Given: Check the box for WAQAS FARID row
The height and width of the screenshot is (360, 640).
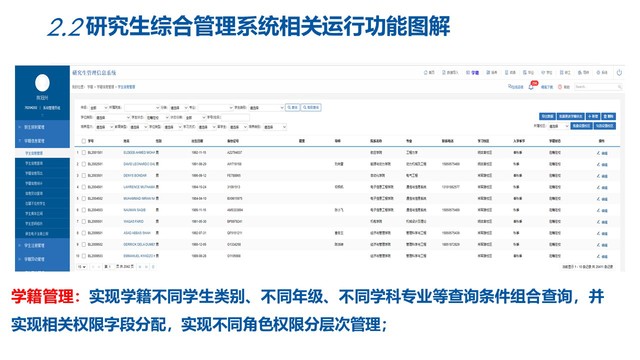Looking at the screenshot, I should click(84, 221).
